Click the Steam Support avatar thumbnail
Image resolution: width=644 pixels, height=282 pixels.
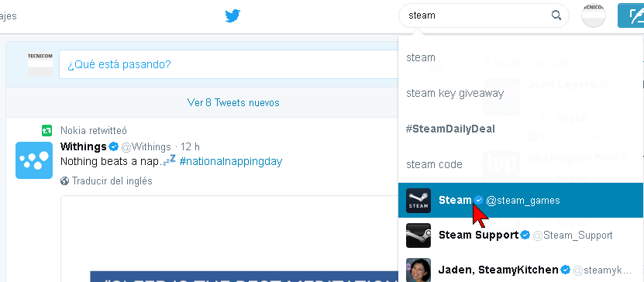click(418, 236)
